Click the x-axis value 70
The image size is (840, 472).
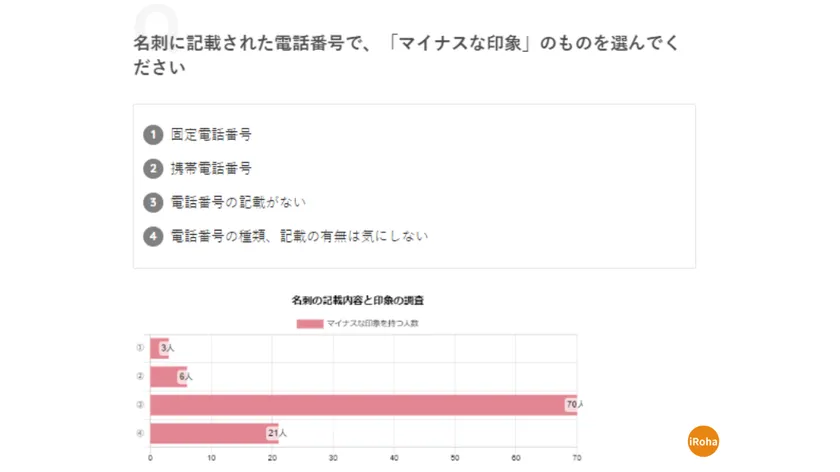576,458
